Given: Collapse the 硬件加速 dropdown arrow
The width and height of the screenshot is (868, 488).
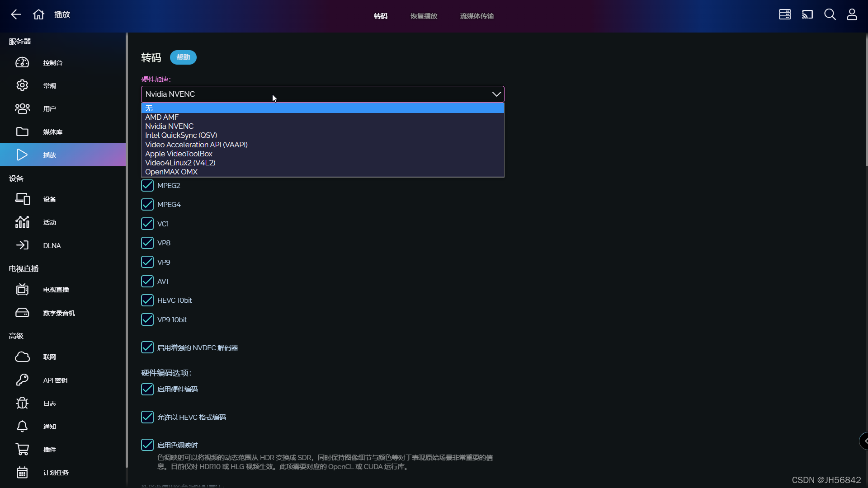Looking at the screenshot, I should (x=496, y=94).
